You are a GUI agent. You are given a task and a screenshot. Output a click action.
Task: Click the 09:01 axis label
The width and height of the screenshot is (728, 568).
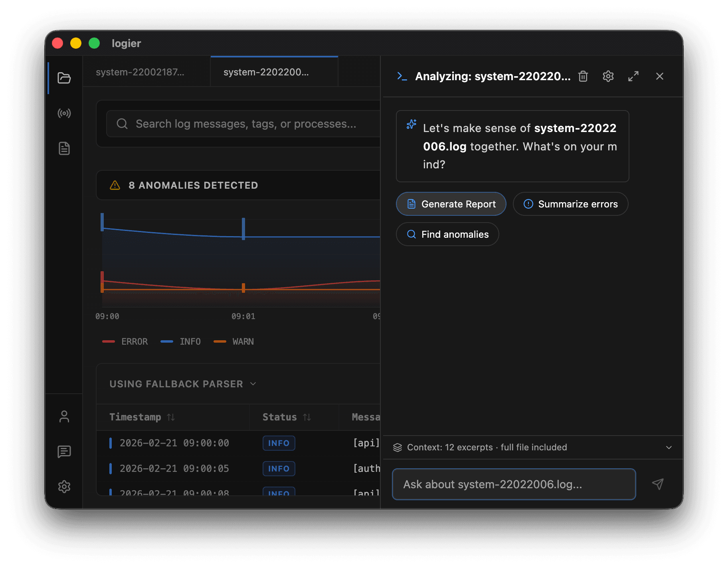(243, 316)
